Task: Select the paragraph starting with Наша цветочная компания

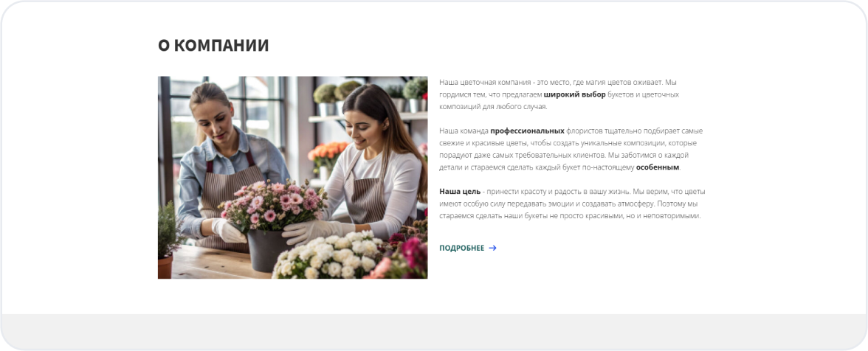Action: tap(559, 94)
